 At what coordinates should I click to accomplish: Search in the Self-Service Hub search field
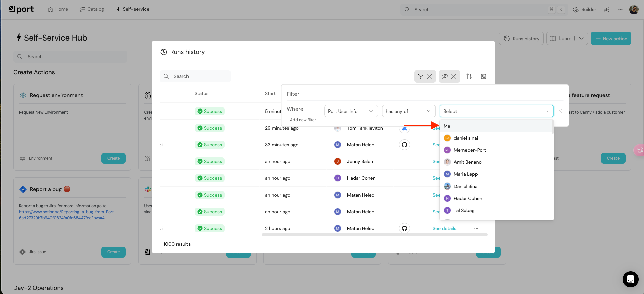tap(70, 57)
